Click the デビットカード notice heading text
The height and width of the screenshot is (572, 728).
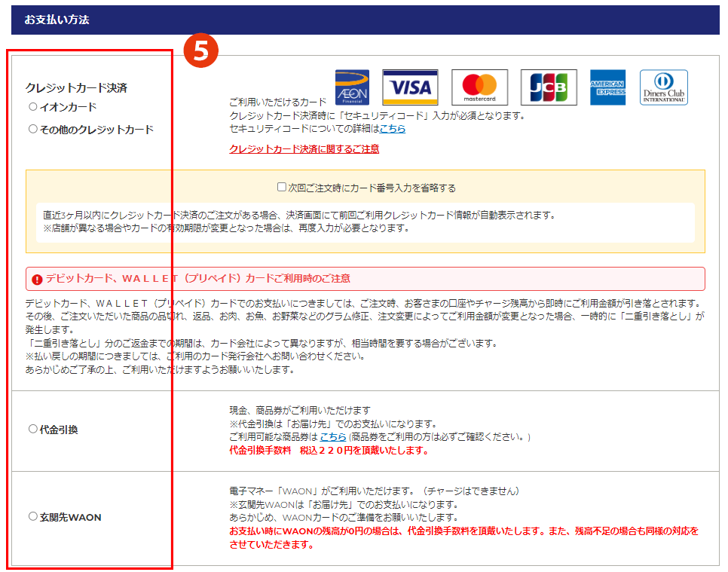197,279
